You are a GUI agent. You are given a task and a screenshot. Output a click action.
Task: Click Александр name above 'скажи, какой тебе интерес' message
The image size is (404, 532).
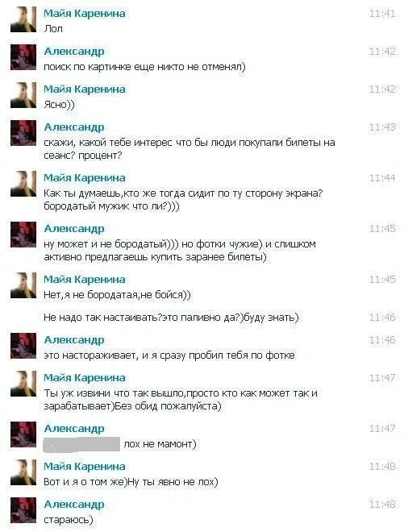(x=74, y=127)
